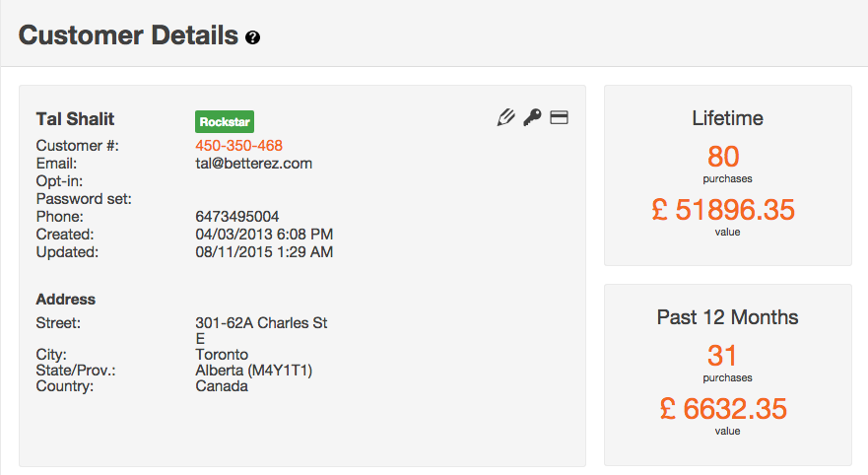Click the Lifetime panel title

point(727,118)
